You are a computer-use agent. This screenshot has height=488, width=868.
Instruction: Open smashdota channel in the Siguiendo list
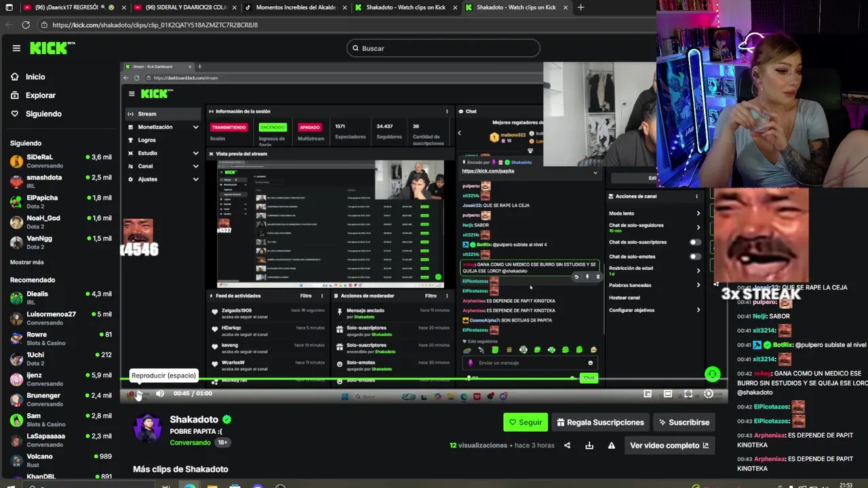point(60,182)
